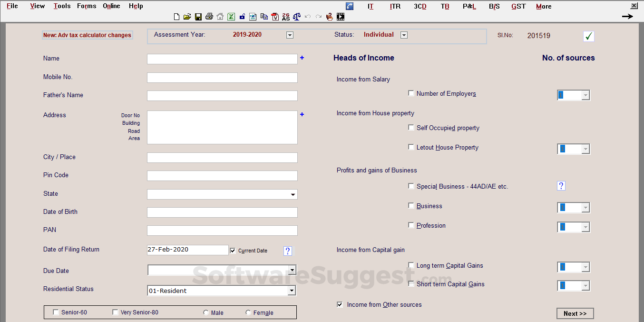Click the new blank file icon
This screenshot has width=644, height=322.
coord(177,17)
